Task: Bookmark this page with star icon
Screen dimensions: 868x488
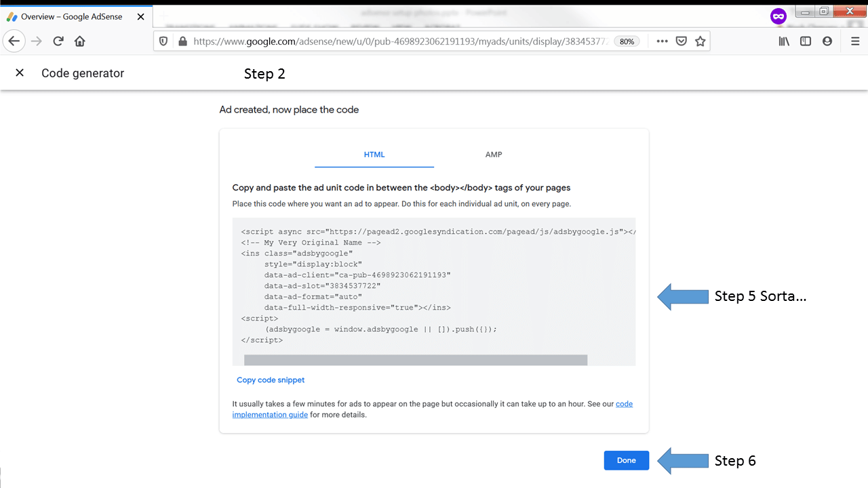Action: 701,41
